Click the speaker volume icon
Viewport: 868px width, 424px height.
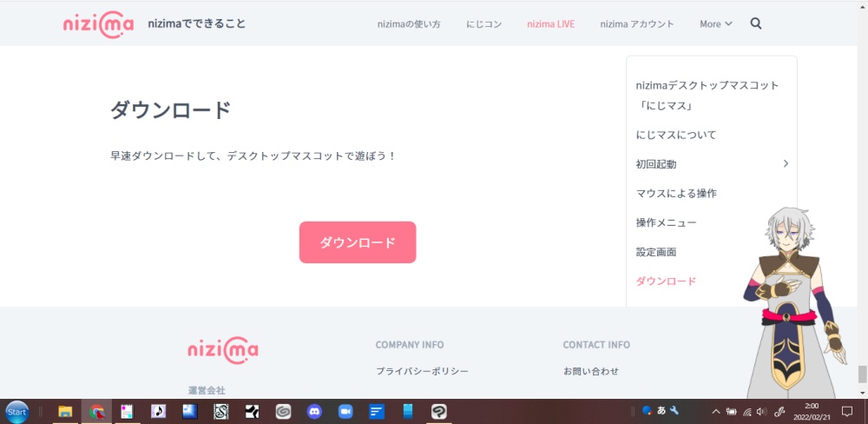(x=762, y=411)
